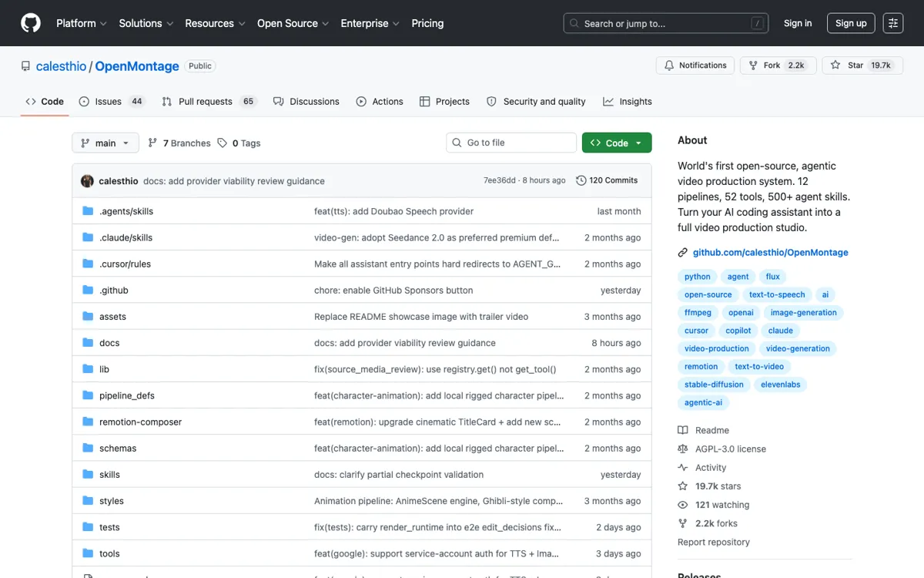Open the .agents/skills folder
The image size is (924, 578).
tap(126, 211)
